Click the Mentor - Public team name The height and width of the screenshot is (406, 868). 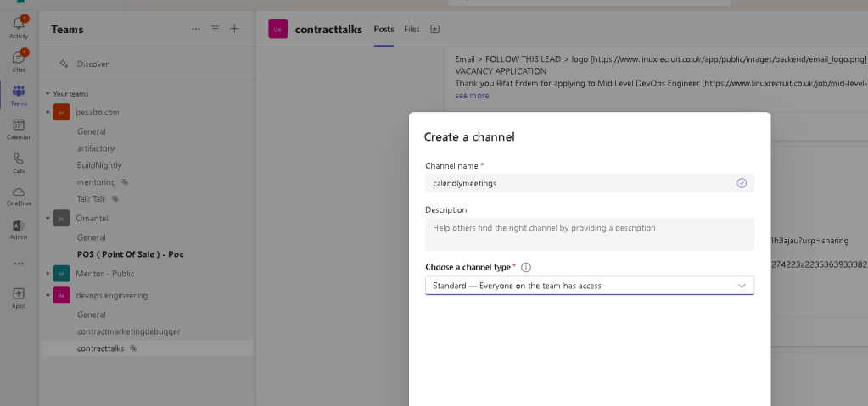point(105,273)
